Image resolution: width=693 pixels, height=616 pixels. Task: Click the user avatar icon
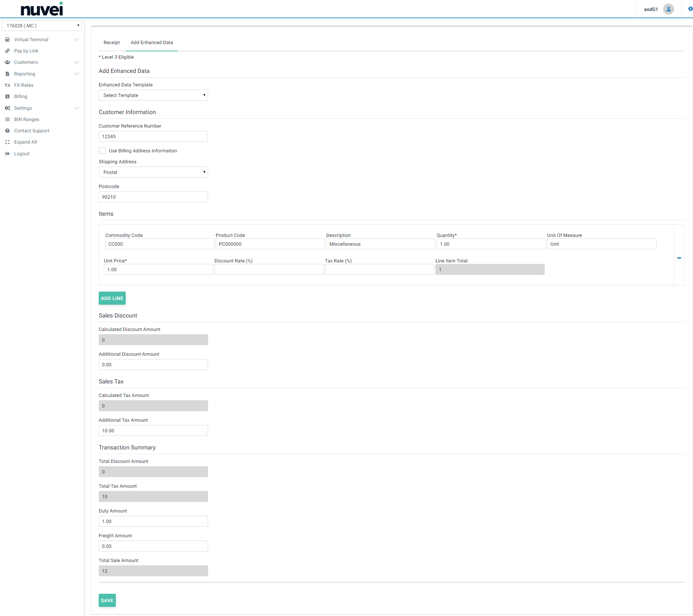coord(668,9)
